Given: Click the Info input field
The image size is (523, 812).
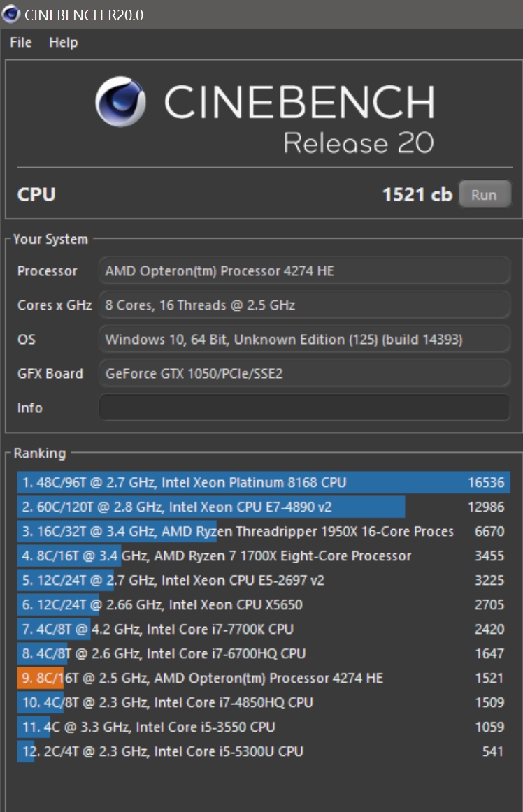Looking at the screenshot, I should (304, 407).
